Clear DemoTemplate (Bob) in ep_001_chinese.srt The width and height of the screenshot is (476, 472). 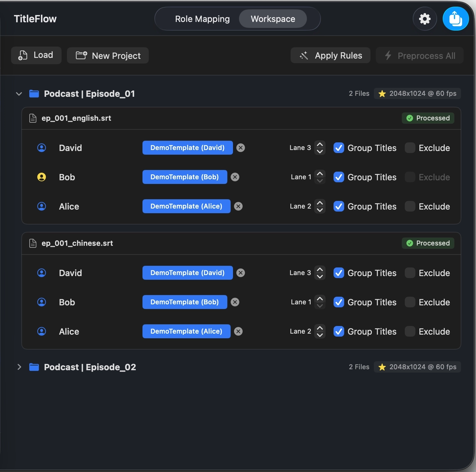235,302
